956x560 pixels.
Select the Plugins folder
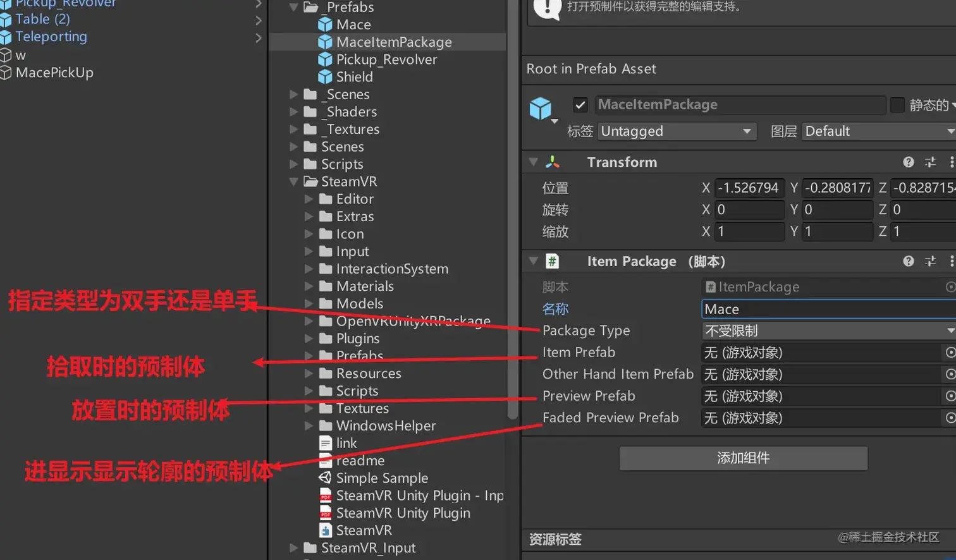click(x=358, y=339)
